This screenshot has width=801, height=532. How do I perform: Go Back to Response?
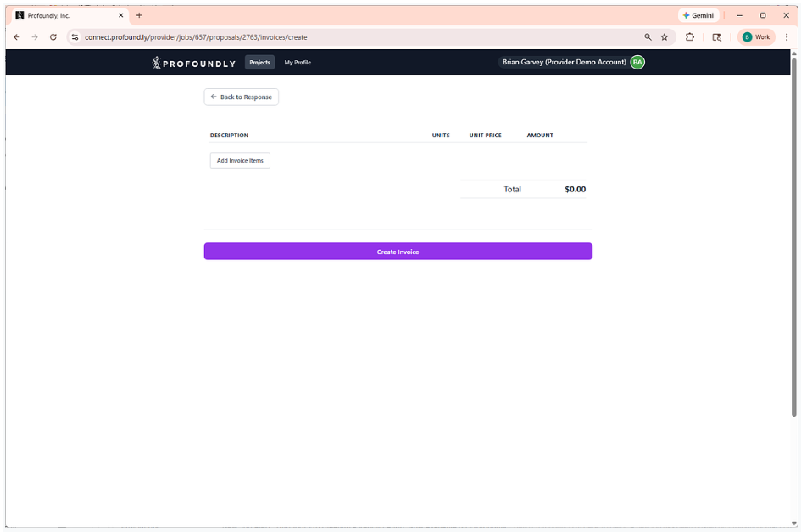241,97
